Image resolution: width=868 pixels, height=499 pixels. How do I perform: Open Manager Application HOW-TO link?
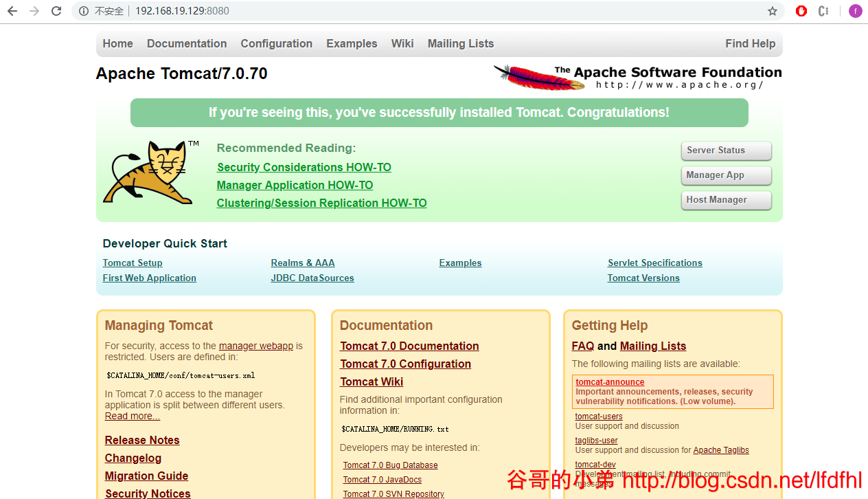tap(295, 185)
